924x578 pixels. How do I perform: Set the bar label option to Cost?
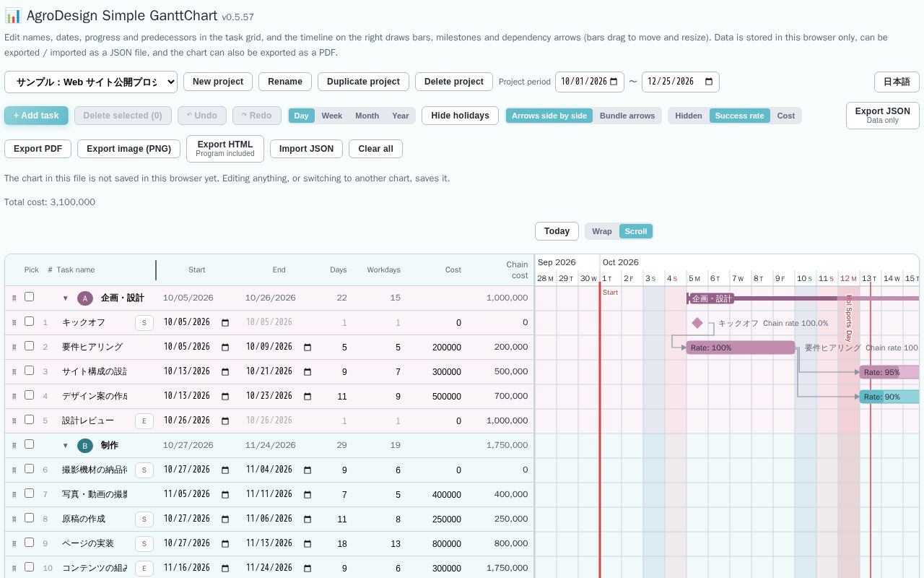[x=786, y=116]
